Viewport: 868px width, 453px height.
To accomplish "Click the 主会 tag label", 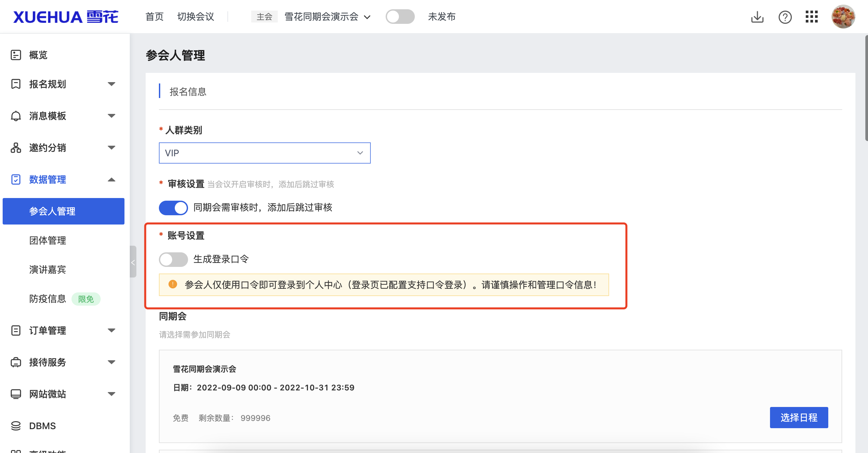I will [264, 17].
